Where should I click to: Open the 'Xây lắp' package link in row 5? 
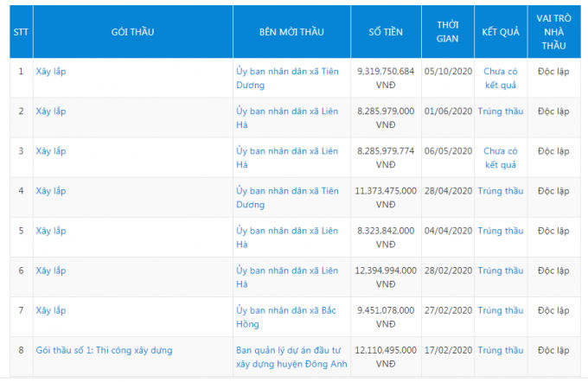click(51, 231)
